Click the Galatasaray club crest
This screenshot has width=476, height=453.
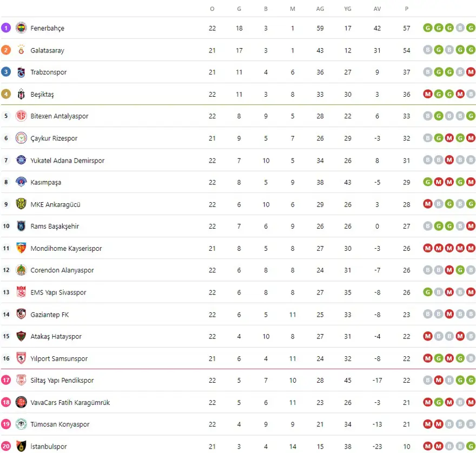click(21, 50)
